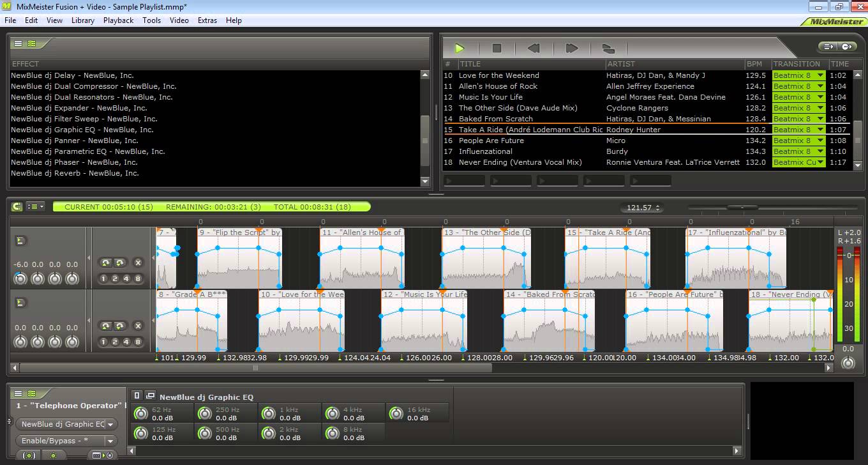Click the transition preview icon in playback bar
Viewport: 868px width, 465px height.
(608, 48)
